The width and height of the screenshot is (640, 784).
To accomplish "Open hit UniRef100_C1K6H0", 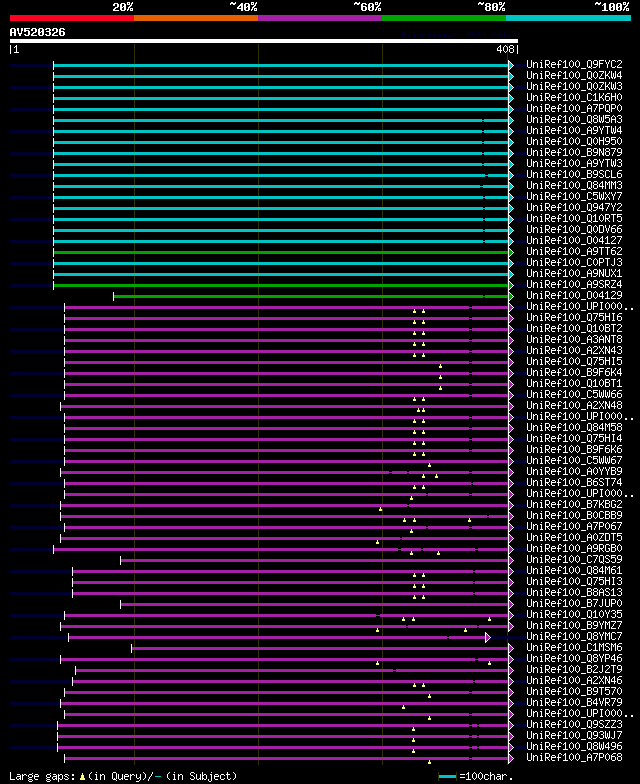I will tap(574, 98).
